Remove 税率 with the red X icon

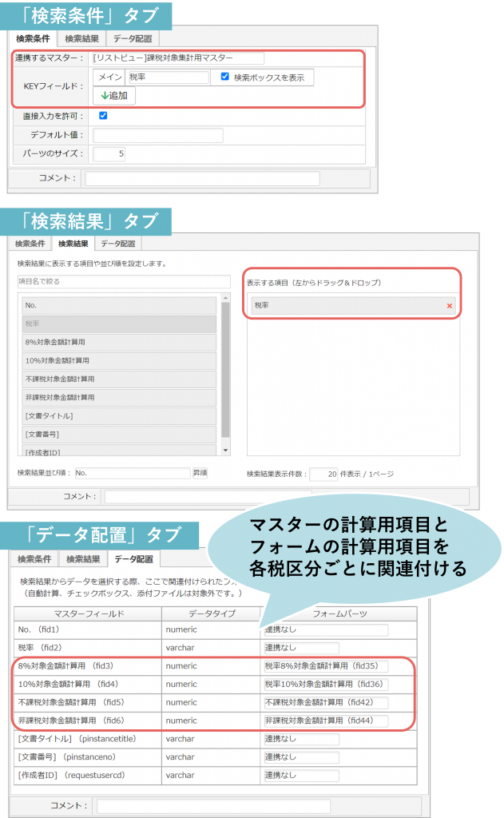(x=449, y=306)
